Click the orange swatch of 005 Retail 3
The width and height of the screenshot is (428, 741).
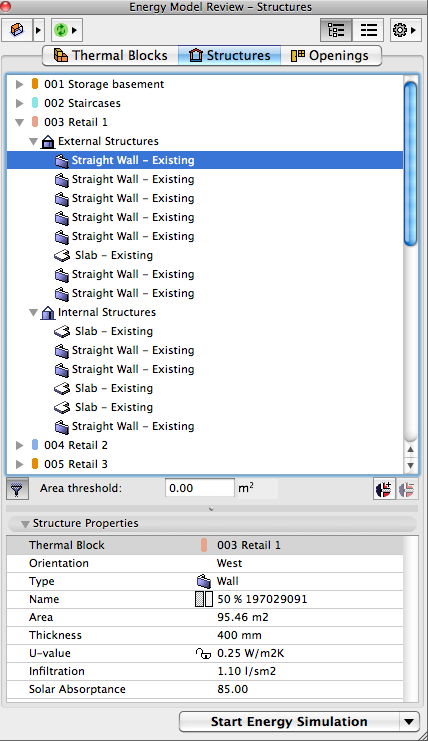34,464
